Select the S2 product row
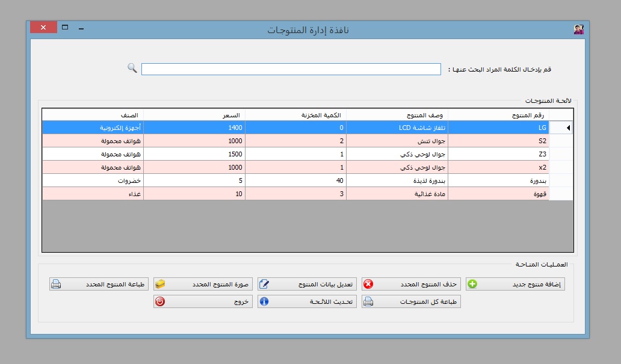The width and height of the screenshot is (621, 364). coord(498,141)
